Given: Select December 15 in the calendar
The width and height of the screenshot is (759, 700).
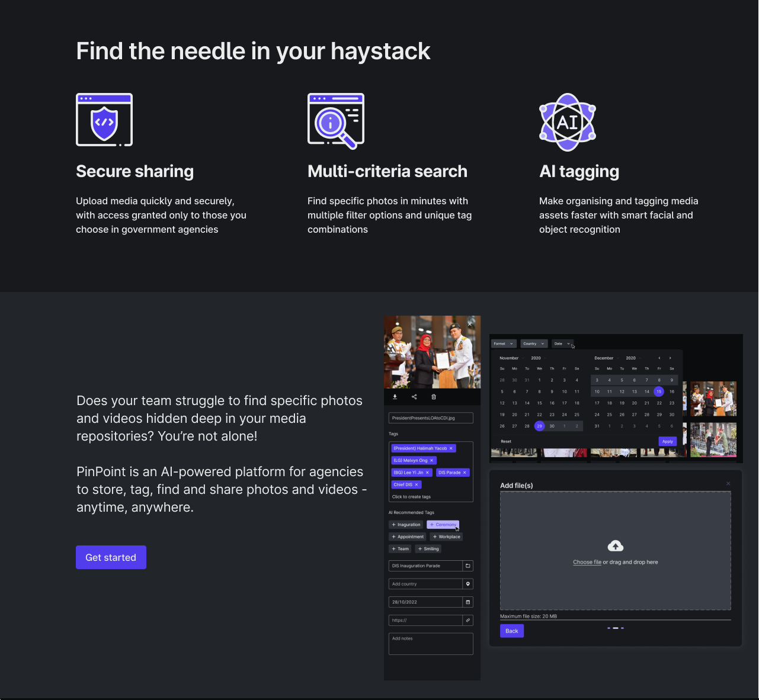Looking at the screenshot, I should tap(659, 391).
